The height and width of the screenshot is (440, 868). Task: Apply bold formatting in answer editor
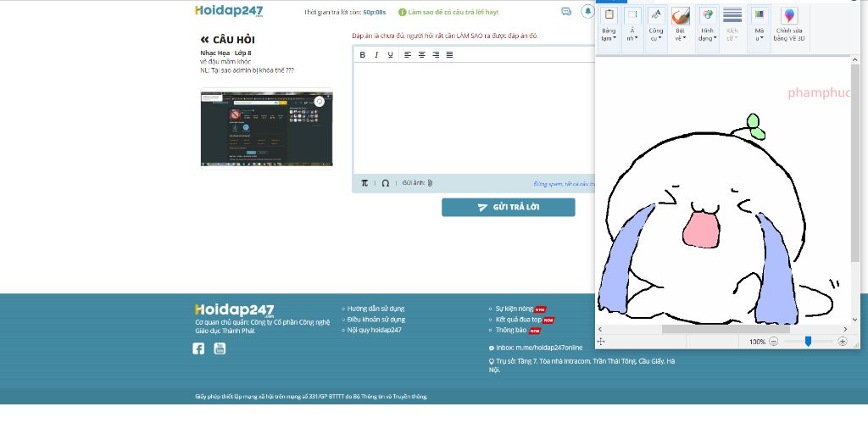pyautogui.click(x=363, y=55)
